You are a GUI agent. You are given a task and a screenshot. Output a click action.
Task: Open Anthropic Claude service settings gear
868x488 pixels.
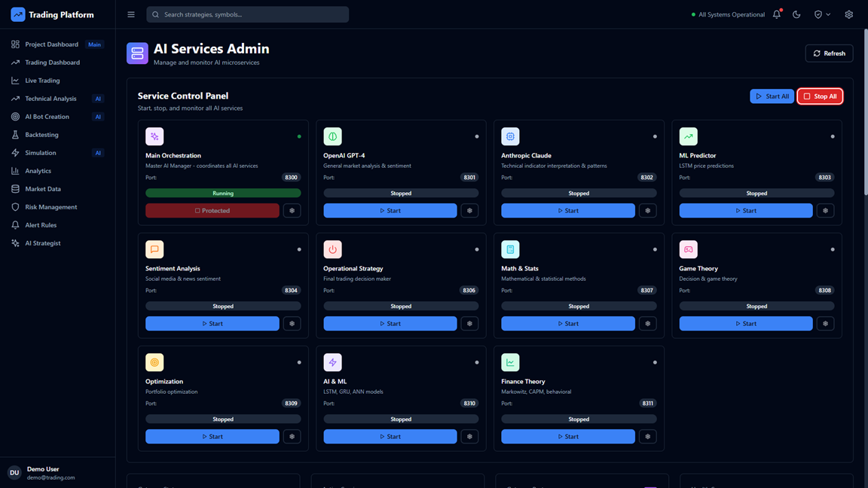click(x=647, y=211)
